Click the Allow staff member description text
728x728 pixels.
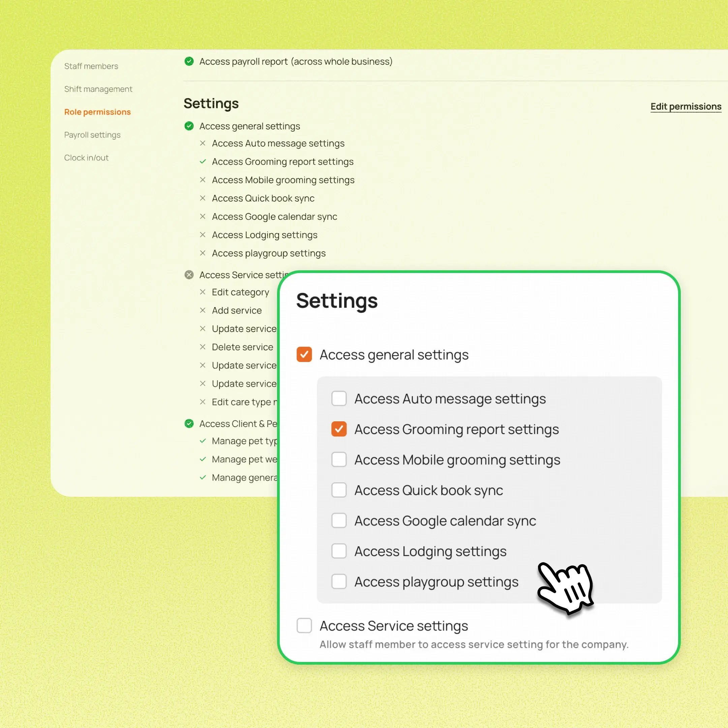point(474,645)
